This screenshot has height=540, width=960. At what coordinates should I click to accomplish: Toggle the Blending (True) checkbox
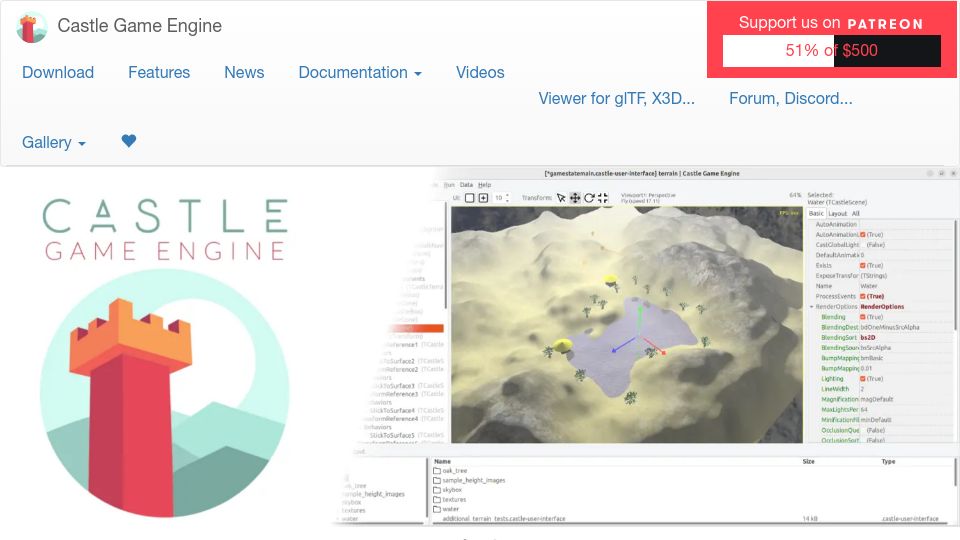[863, 317]
